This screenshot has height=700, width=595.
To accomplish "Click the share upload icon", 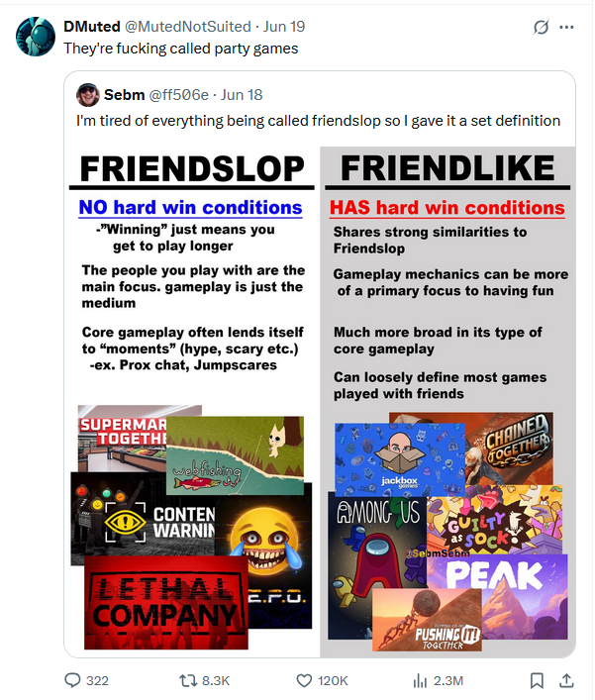I will coord(566,680).
